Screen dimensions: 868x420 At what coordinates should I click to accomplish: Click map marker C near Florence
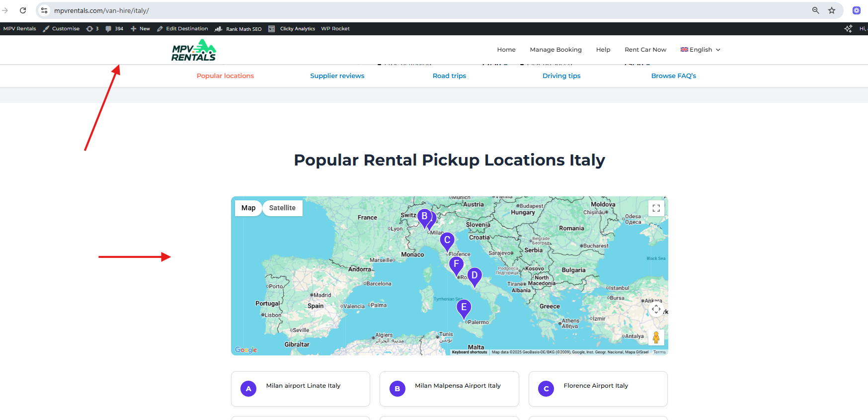[447, 241]
